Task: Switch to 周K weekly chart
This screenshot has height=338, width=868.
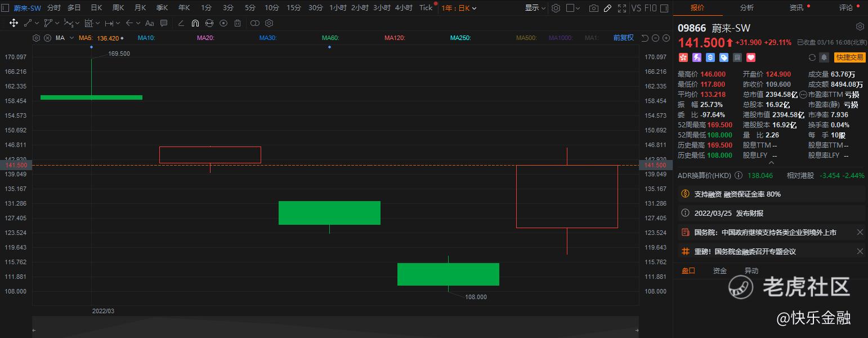Action: coord(118,8)
